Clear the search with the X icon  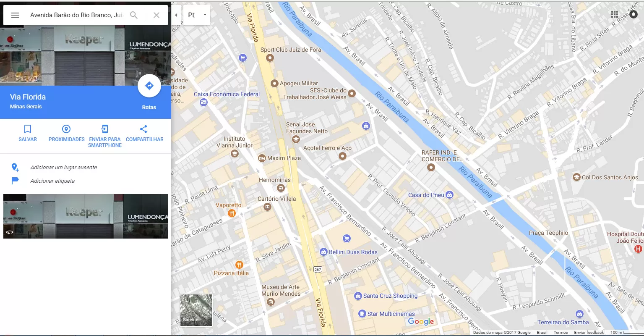tap(156, 15)
